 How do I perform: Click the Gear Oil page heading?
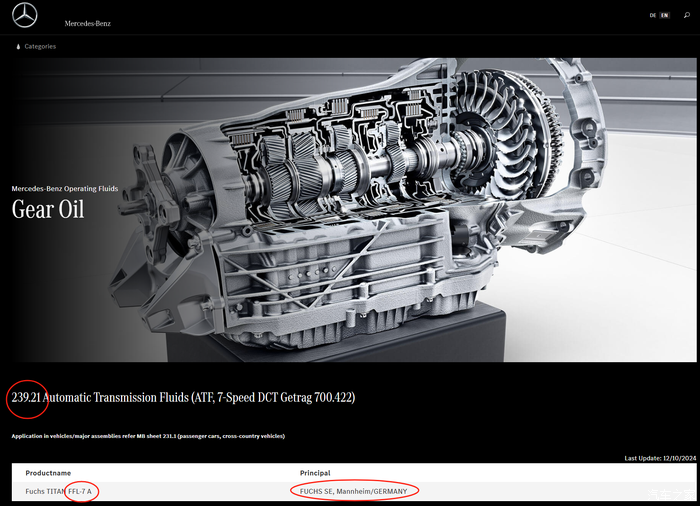pos(48,210)
